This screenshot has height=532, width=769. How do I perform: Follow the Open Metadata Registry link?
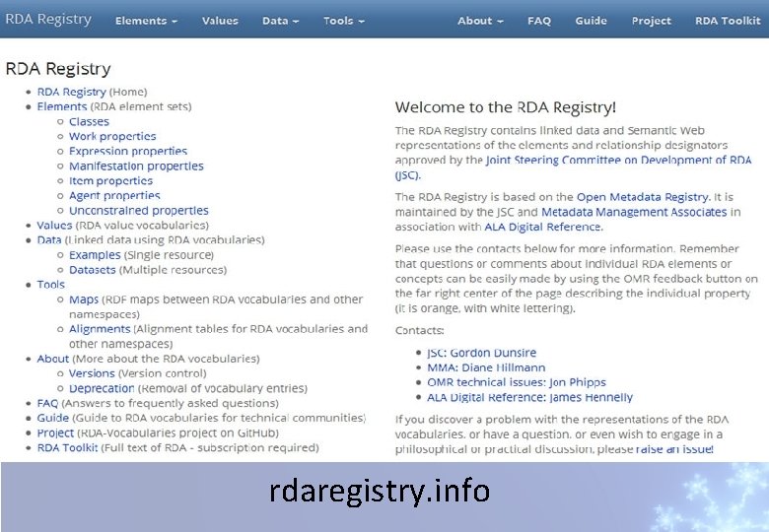coord(643,197)
